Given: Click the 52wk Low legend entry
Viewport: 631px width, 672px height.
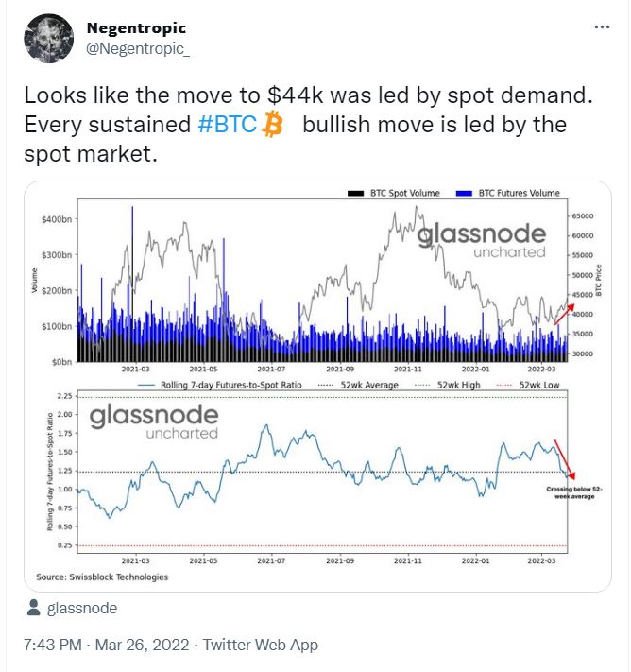Looking at the screenshot, I should coord(528,385).
